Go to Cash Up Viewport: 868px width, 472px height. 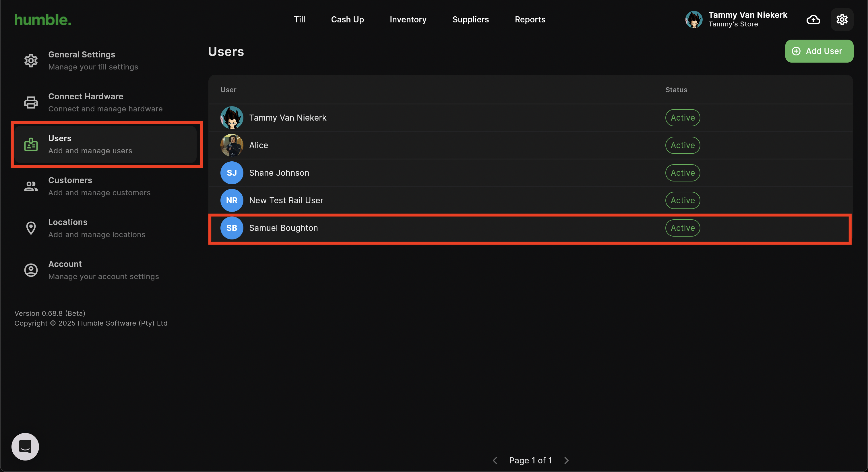[347, 20]
